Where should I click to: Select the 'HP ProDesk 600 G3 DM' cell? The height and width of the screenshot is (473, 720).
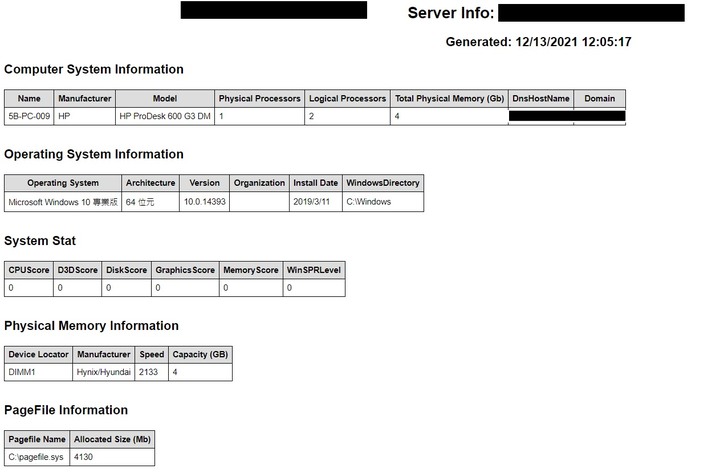165,116
